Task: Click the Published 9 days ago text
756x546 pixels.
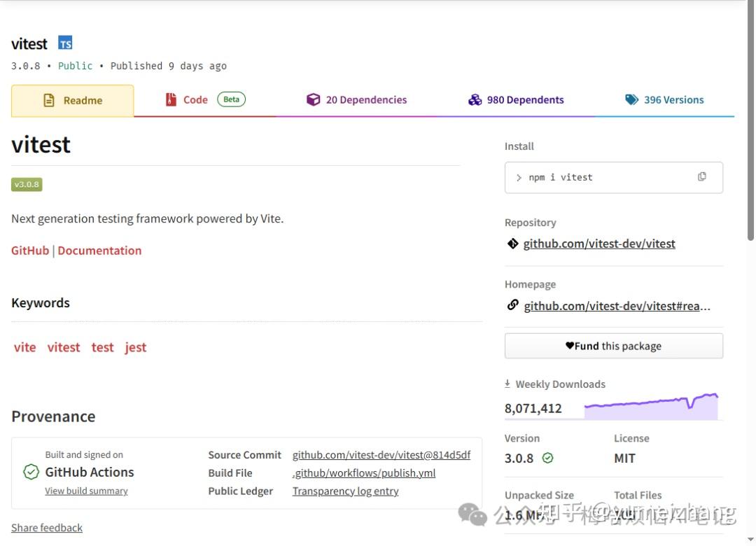Action: click(x=168, y=66)
